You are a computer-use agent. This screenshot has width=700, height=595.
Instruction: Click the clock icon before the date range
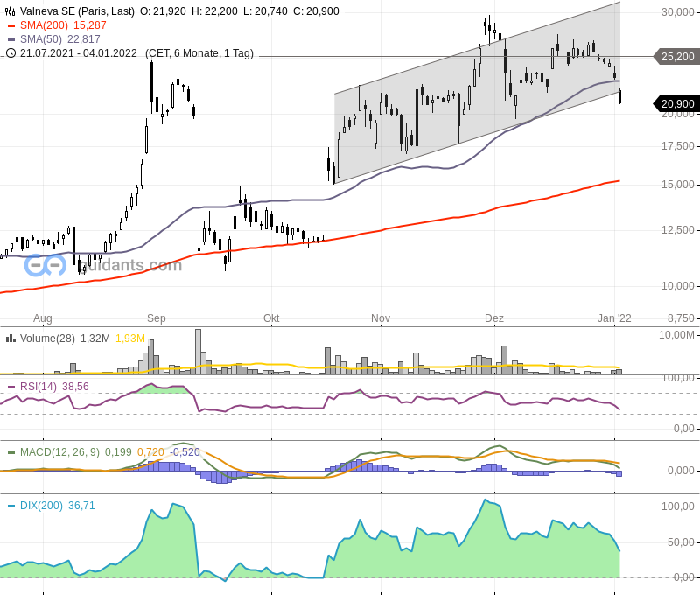pyautogui.click(x=11, y=53)
